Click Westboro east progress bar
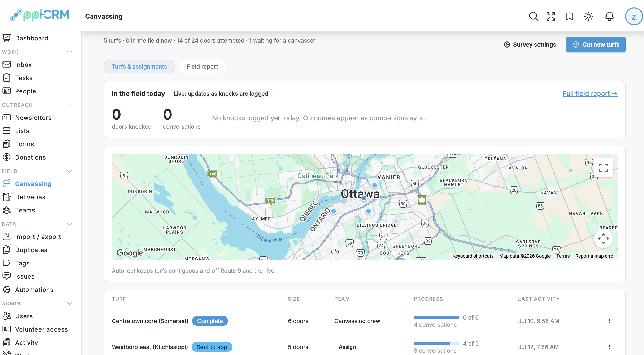Image resolution: width=644 pixels, height=355 pixels. click(436, 343)
